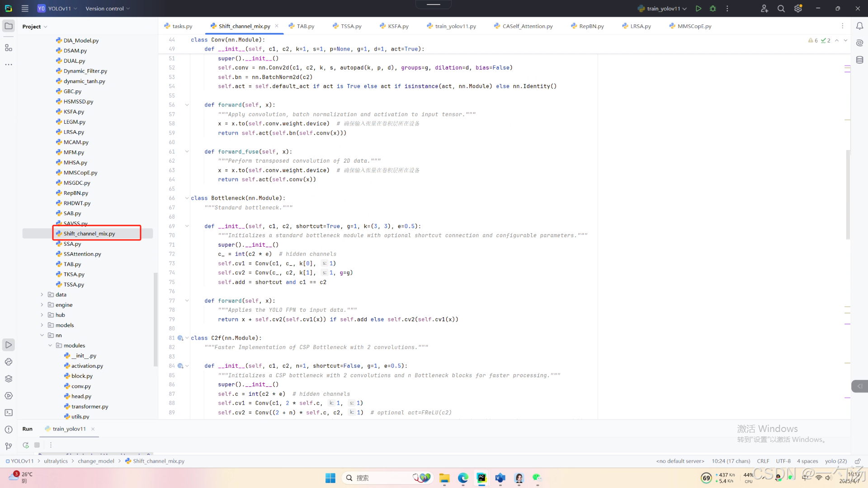Toggle read-only lock icon in status bar

857,461
